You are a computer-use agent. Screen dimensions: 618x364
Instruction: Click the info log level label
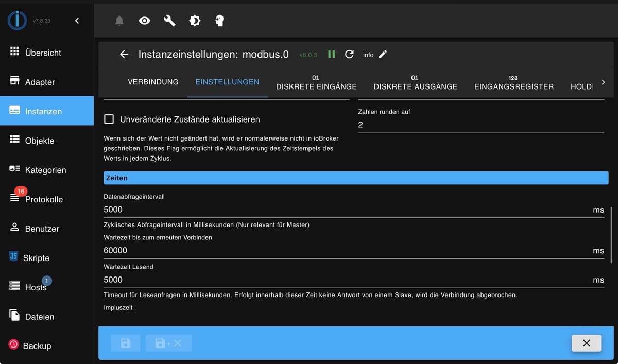[x=368, y=55]
